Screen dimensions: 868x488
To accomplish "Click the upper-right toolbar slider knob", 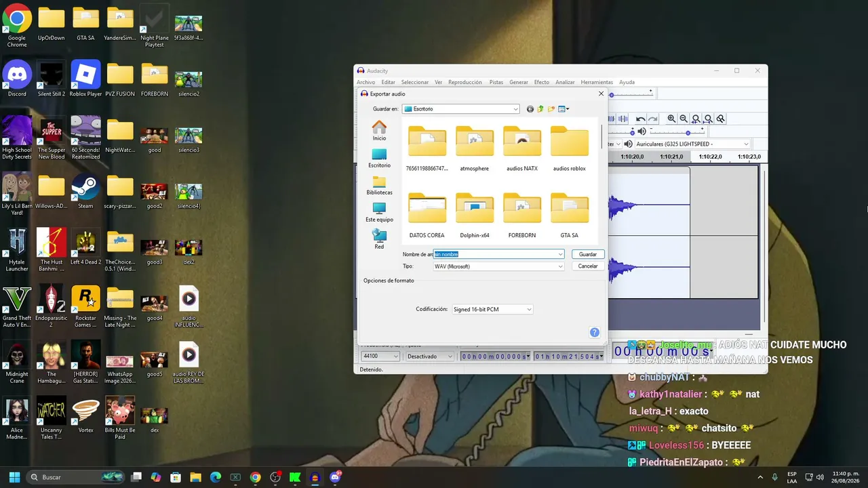I will [611, 94].
